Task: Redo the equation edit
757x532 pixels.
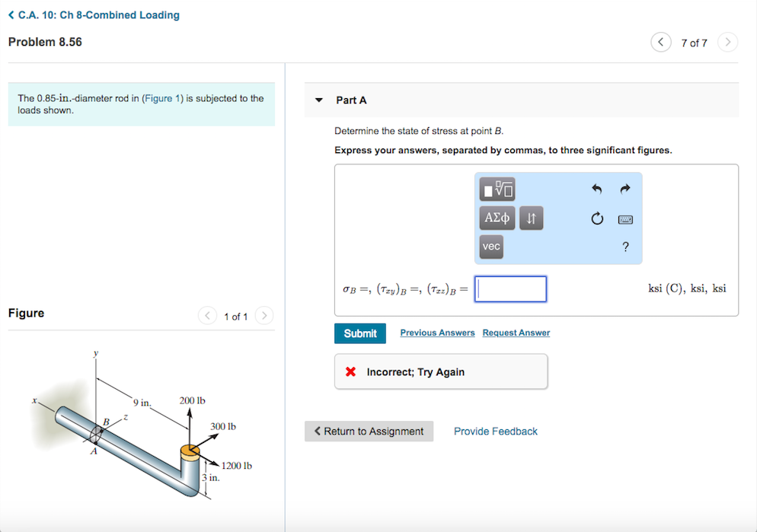Action: (x=624, y=189)
